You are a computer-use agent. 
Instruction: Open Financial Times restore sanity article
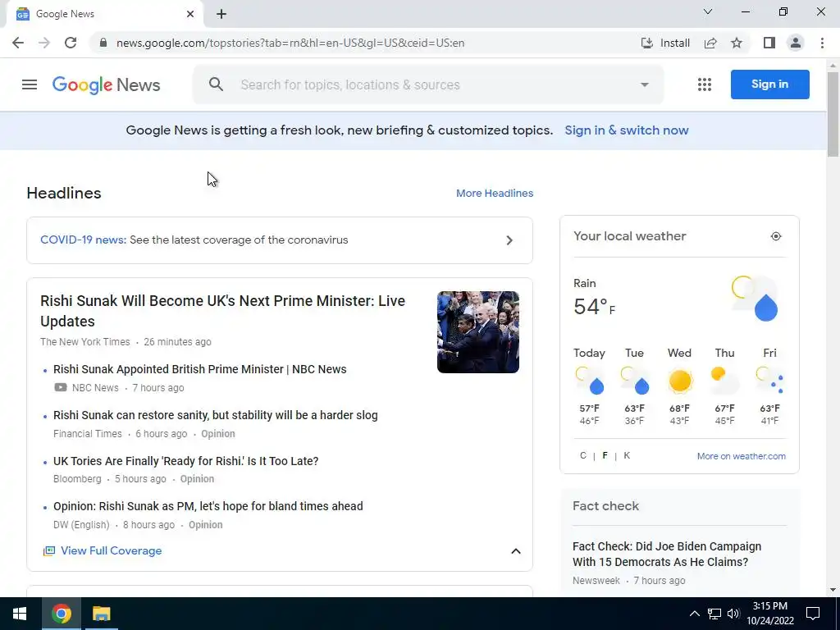(x=216, y=415)
